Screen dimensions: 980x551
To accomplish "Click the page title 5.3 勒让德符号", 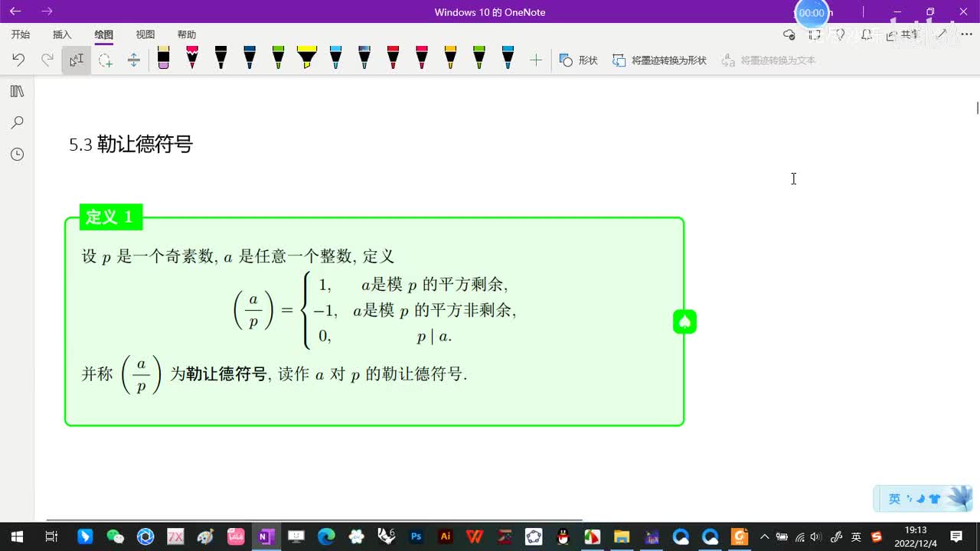I will 131,145.
